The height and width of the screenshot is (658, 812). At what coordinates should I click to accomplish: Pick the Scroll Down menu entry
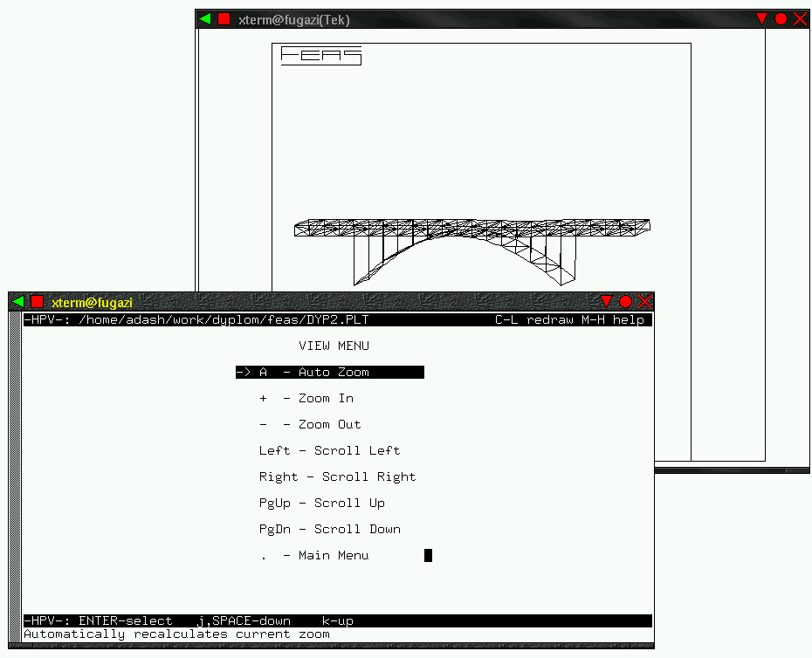[x=330, y=529]
